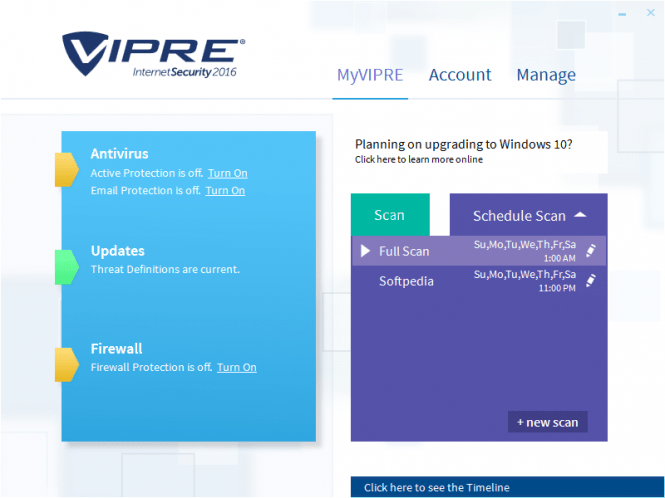Click the Firewall heading

coord(117,349)
